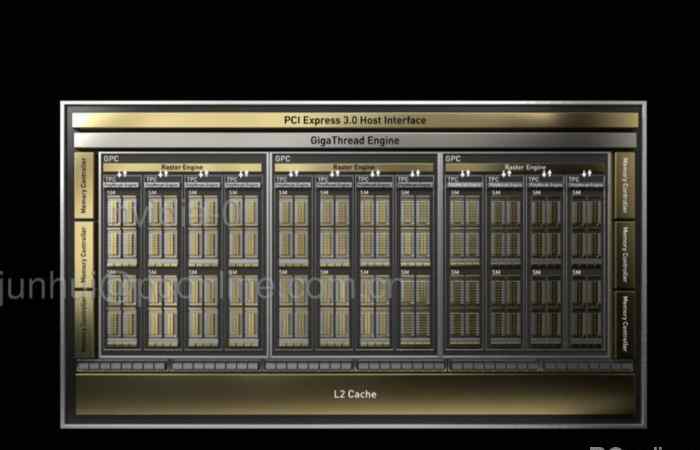Select the middle Memory Controller on the left edge
The image size is (700, 450).
[84, 255]
